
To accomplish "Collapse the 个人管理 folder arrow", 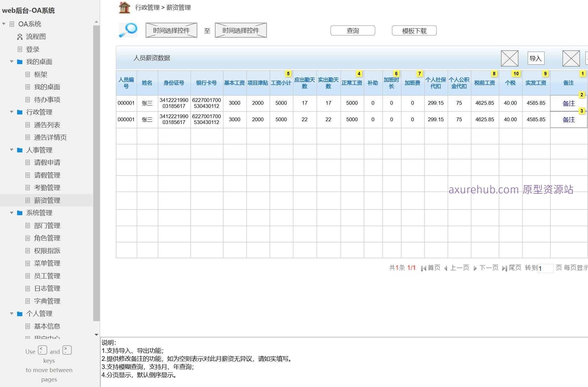I will coord(11,314).
